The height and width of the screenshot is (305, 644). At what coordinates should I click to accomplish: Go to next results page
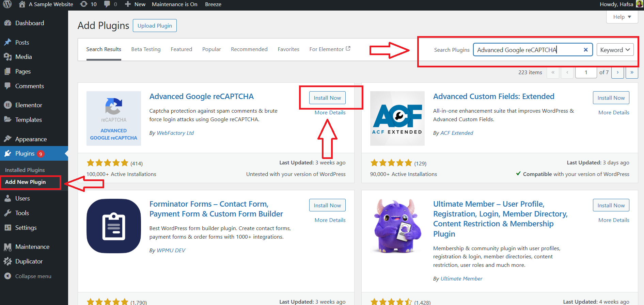point(617,73)
